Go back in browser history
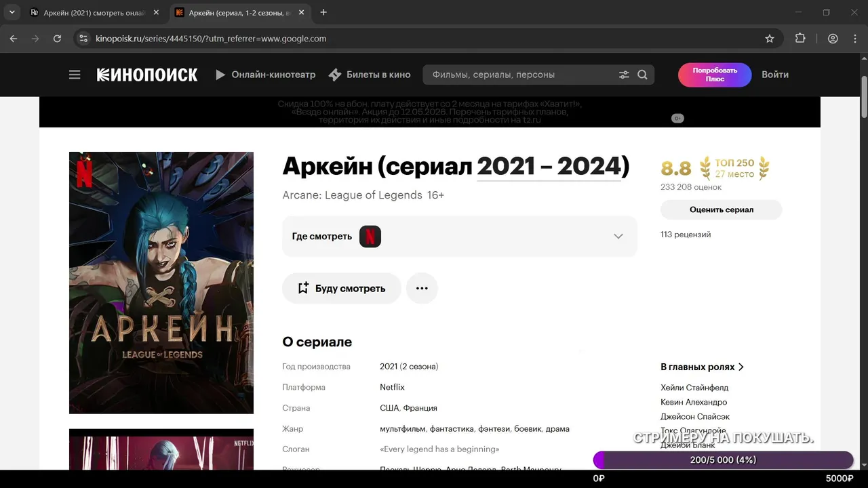868x488 pixels. click(14, 39)
